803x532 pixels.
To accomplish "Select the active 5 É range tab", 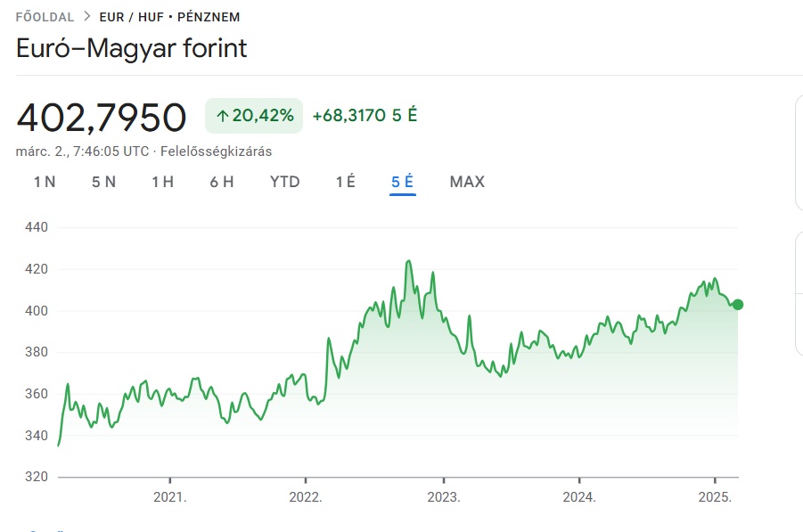I will coord(403,182).
